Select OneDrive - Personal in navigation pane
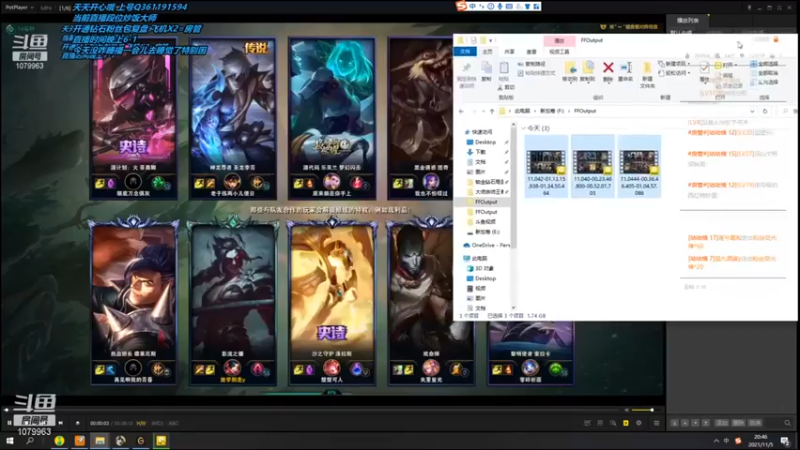This screenshot has height=450, width=800. [487, 245]
